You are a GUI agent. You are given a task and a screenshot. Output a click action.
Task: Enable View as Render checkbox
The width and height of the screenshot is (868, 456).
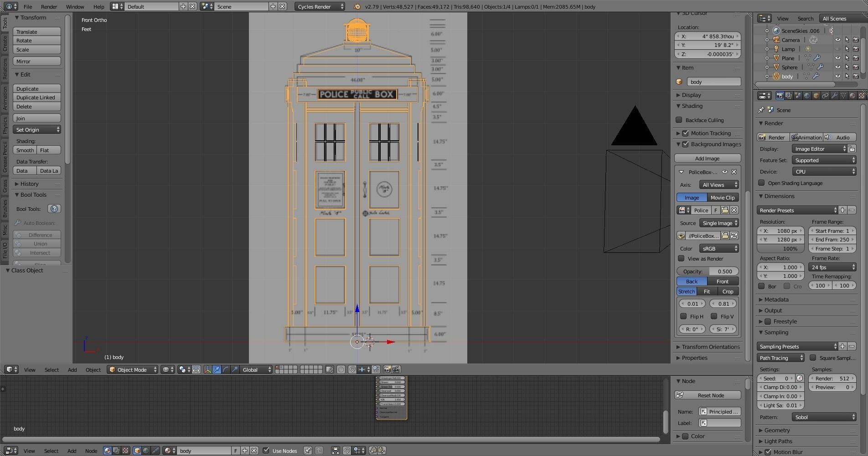tap(681, 258)
